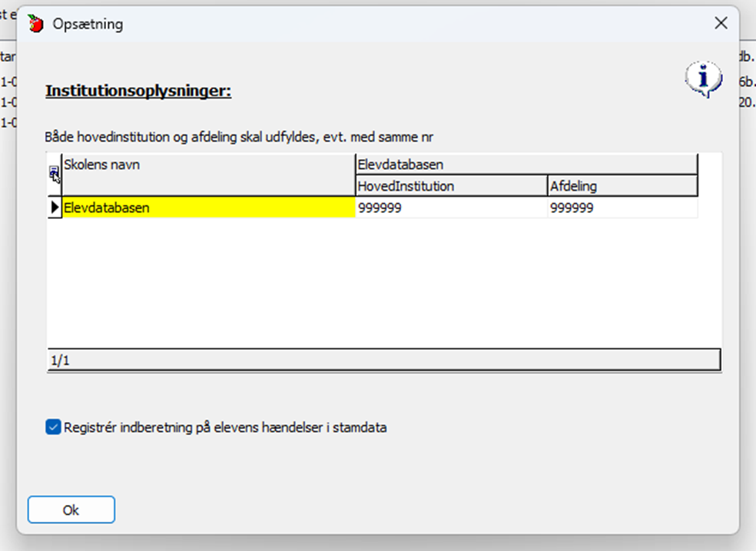The width and height of the screenshot is (756, 551).
Task: Click the empty white area of the grid
Action: 384,284
